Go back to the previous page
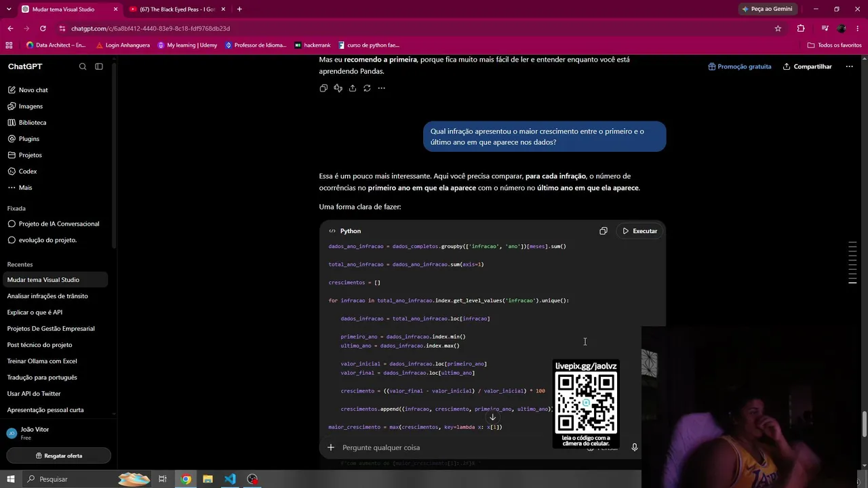The height and width of the screenshot is (488, 868). (x=10, y=28)
